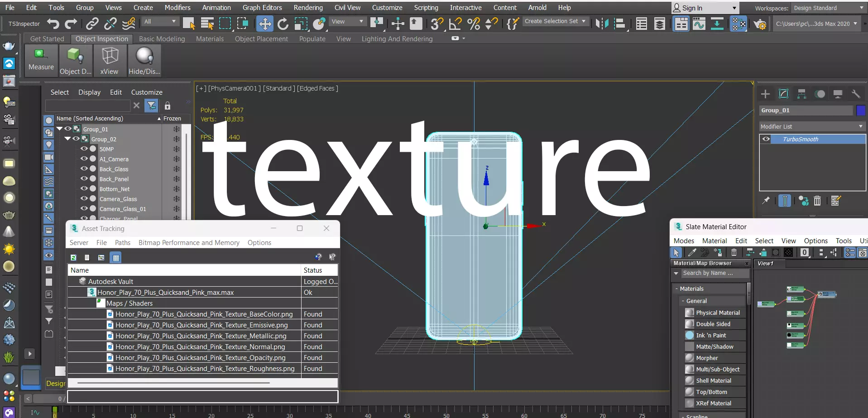Image resolution: width=868 pixels, height=418 pixels.
Task: Toggle the 3D Snaps button
Action: click(x=436, y=24)
